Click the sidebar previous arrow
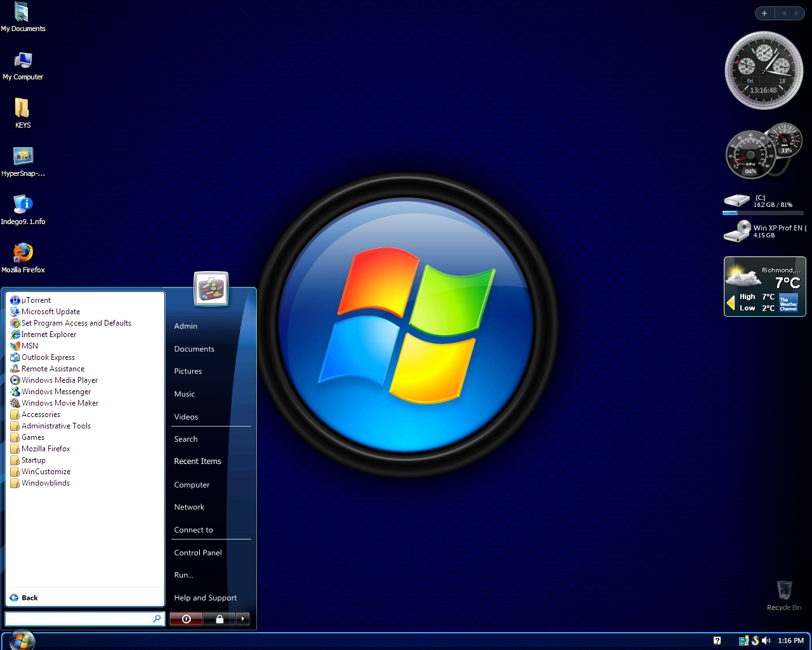Screen dimensions: 812x650 pyautogui.click(x=784, y=13)
